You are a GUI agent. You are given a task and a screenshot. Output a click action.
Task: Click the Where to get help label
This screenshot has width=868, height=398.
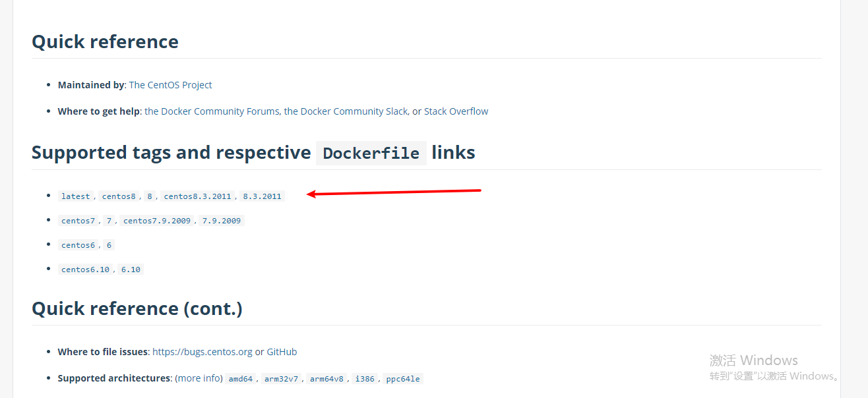(x=99, y=111)
